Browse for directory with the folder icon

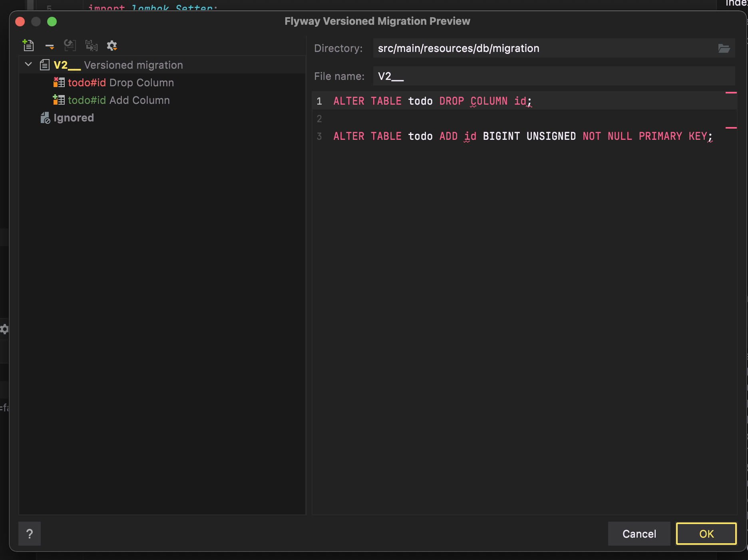pos(724,48)
